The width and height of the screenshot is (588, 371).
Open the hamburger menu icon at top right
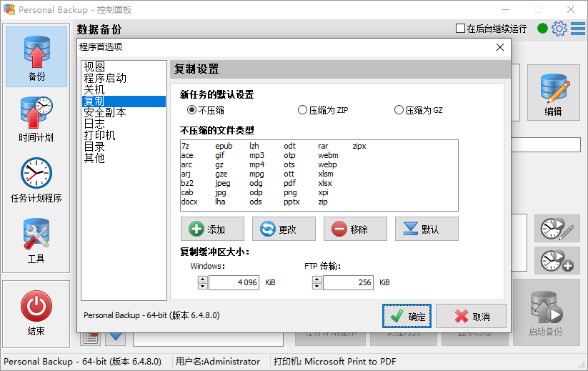(x=578, y=29)
